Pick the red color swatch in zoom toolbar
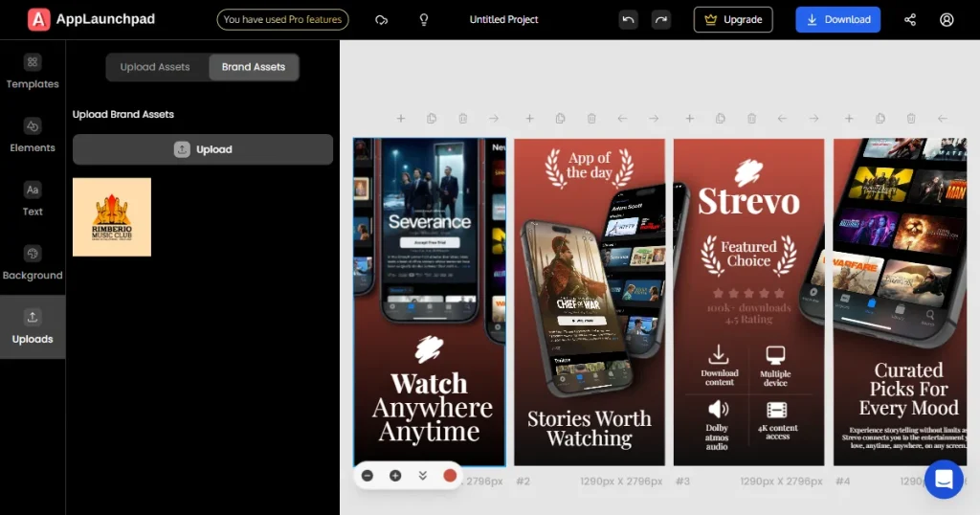The image size is (980, 515). [x=450, y=476]
